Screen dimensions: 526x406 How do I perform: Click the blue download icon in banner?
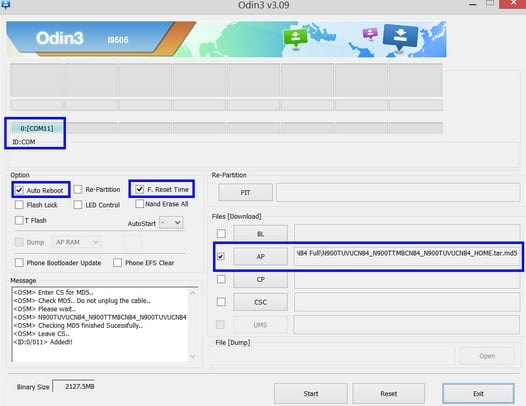(x=400, y=38)
